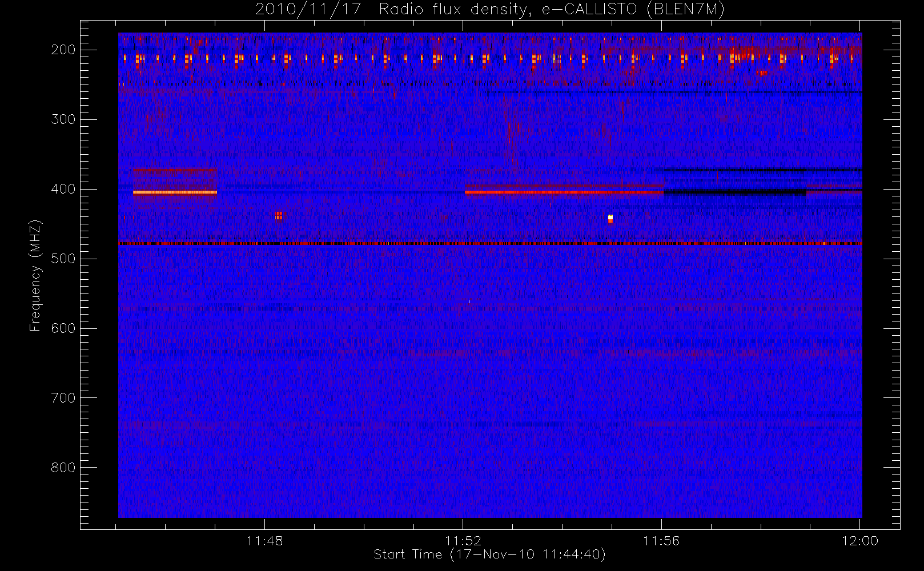Select the 600 frequency tick label
The width and height of the screenshot is (924, 571).
click(63, 328)
